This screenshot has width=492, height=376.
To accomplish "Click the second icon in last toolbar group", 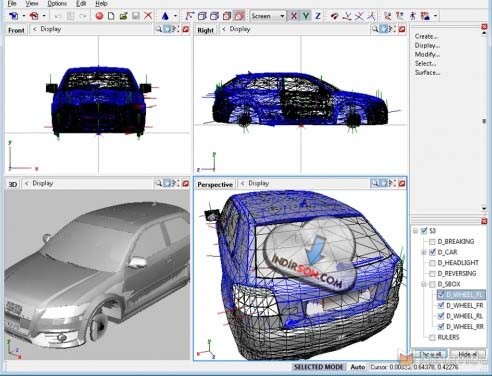I will 400,16.
